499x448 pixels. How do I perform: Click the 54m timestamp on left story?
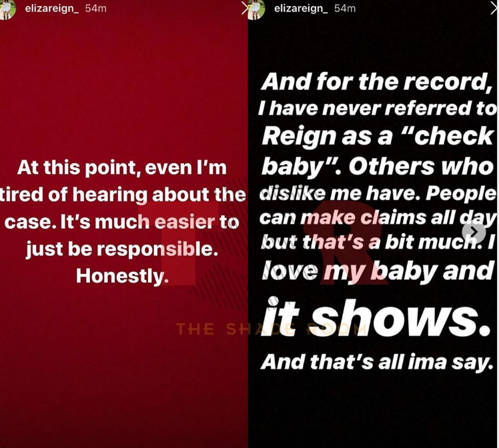(x=96, y=9)
